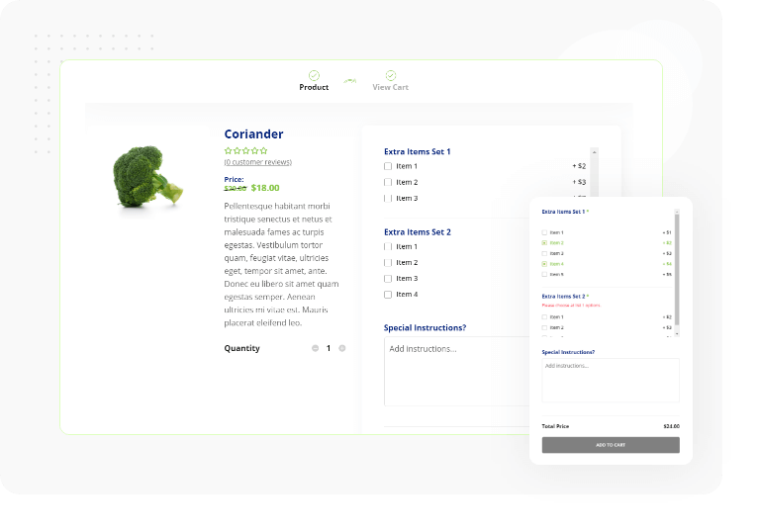Click the scroll-down arrow in the small popup panel
Viewport: 760px width, 532px height.
point(677,334)
